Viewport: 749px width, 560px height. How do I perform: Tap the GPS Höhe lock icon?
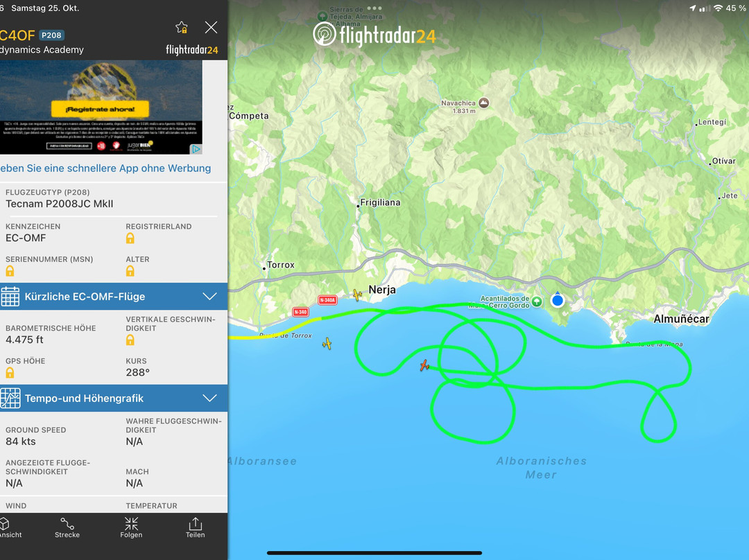10,373
